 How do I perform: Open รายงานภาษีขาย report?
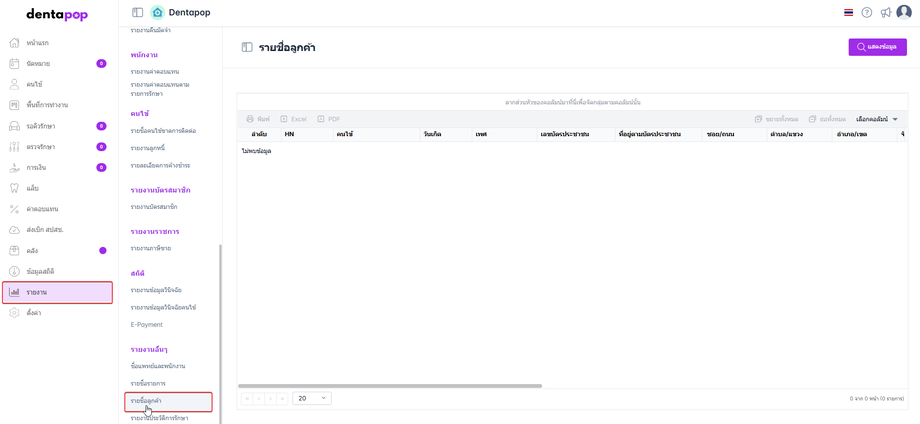(x=151, y=249)
